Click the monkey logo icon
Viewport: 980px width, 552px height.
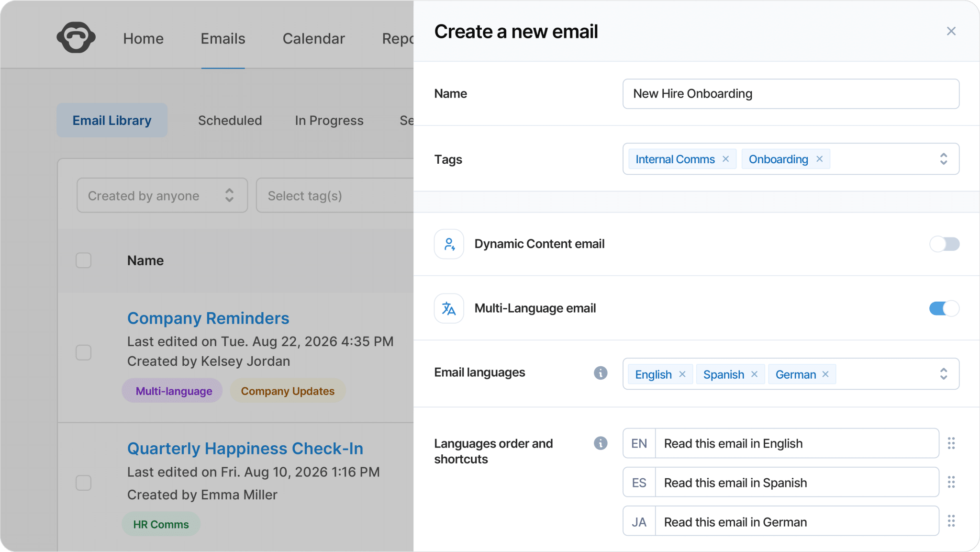(76, 37)
